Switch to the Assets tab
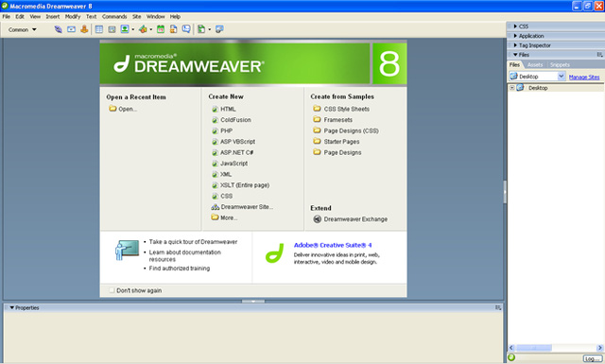This screenshot has height=364, width=605. (x=535, y=65)
